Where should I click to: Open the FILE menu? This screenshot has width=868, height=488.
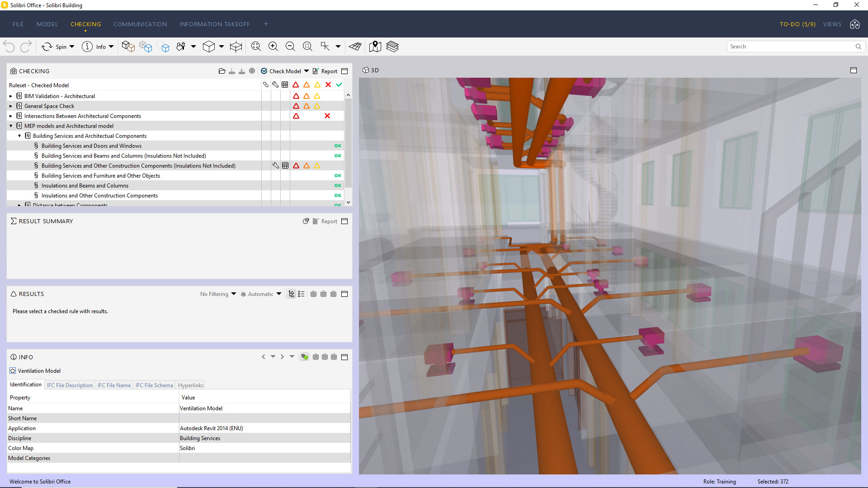[x=18, y=24]
